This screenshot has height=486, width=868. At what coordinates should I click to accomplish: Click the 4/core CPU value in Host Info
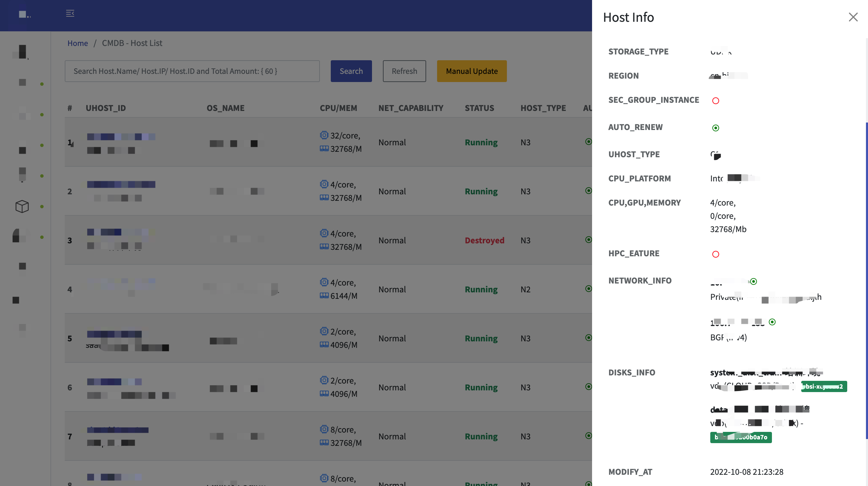[x=723, y=203]
